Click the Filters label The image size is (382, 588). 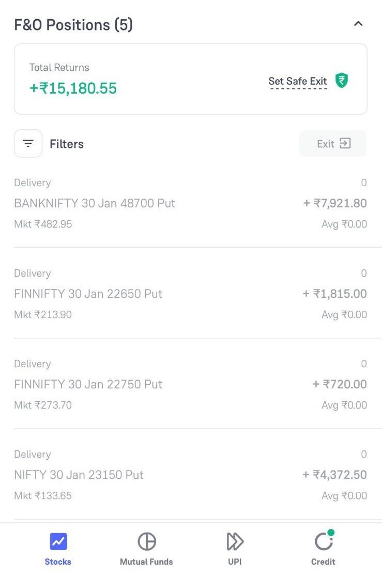click(x=67, y=144)
